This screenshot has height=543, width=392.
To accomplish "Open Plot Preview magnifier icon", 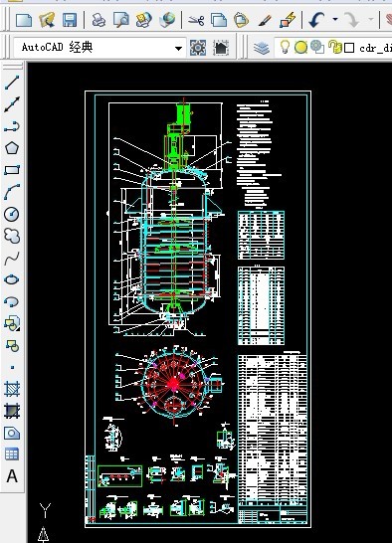I will 121,20.
